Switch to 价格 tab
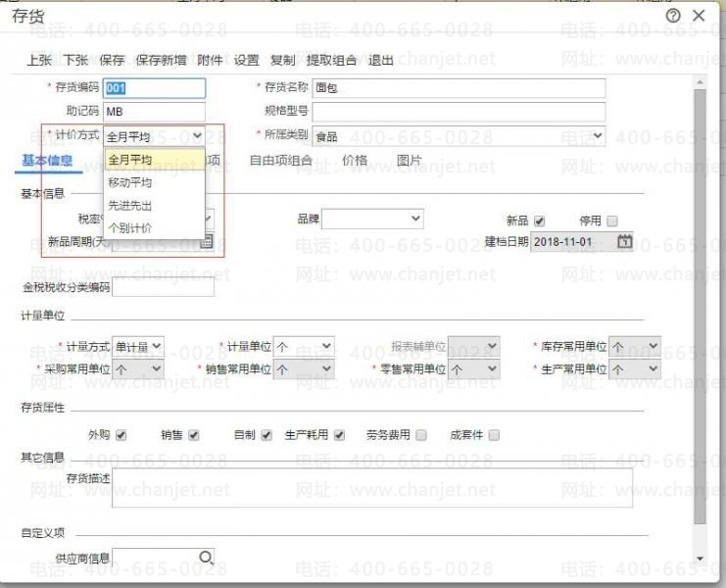 pos(355,161)
